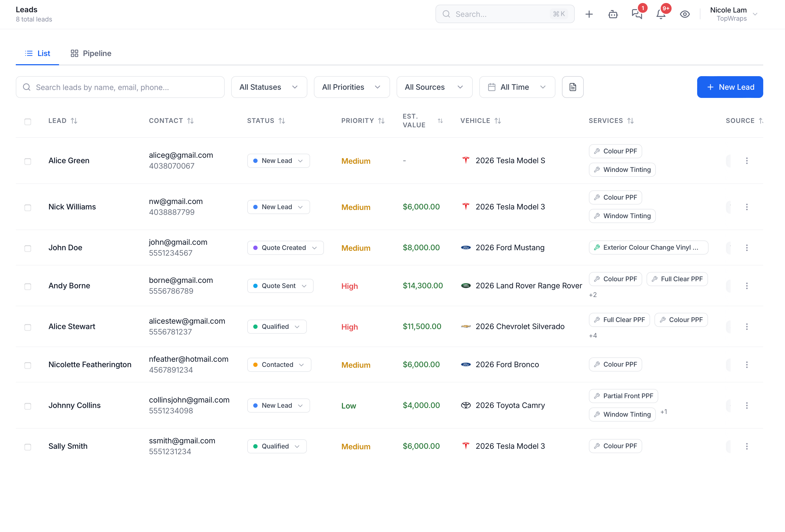Image resolution: width=785 pixels, height=532 pixels.
Task: Focus the global Search field in header
Action: tap(505, 14)
